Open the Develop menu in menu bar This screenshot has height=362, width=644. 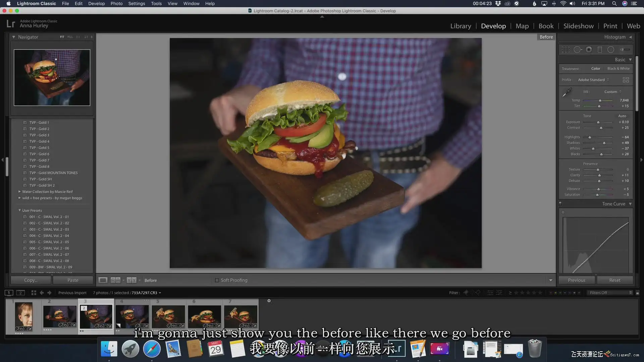coord(96,4)
